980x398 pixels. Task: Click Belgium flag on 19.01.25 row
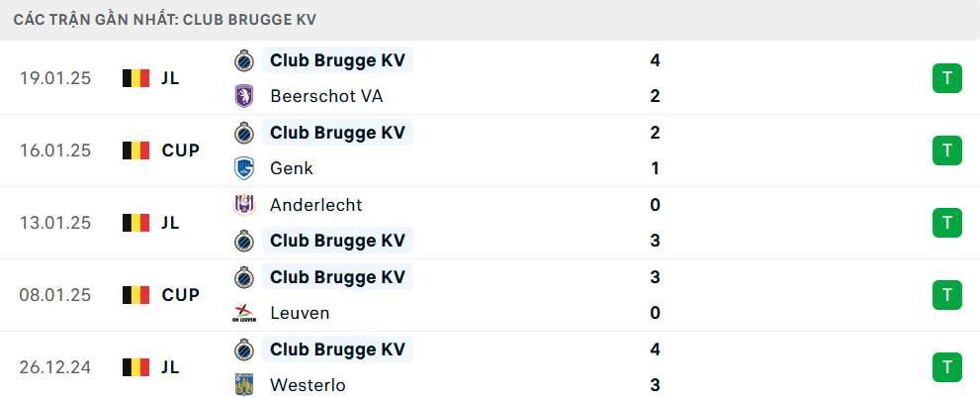point(135,78)
